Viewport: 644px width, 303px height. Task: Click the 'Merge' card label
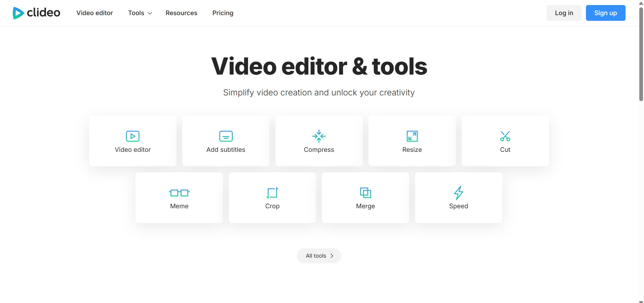tap(365, 206)
